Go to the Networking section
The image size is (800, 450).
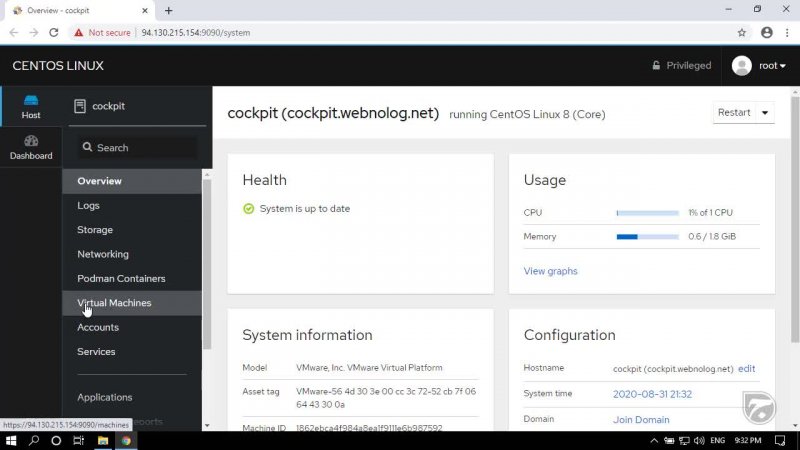point(103,254)
